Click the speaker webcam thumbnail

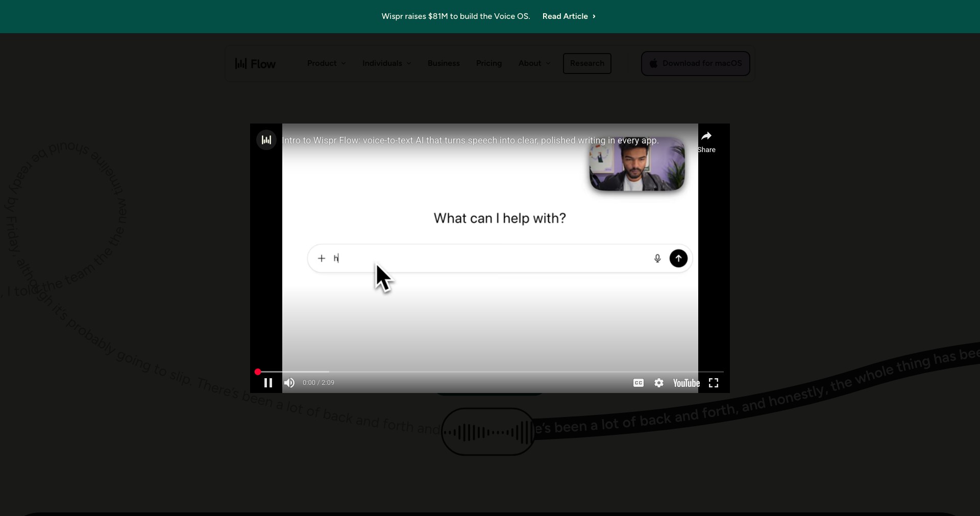coord(637,164)
